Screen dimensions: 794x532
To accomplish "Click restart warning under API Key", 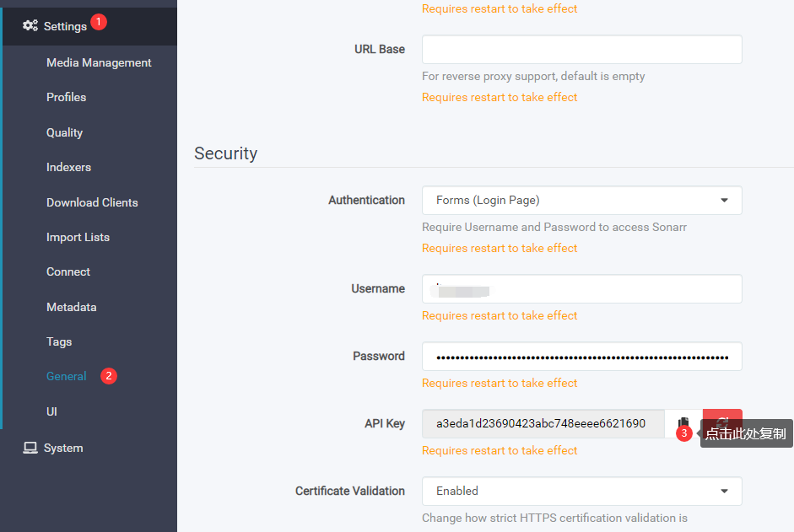I will pos(500,450).
